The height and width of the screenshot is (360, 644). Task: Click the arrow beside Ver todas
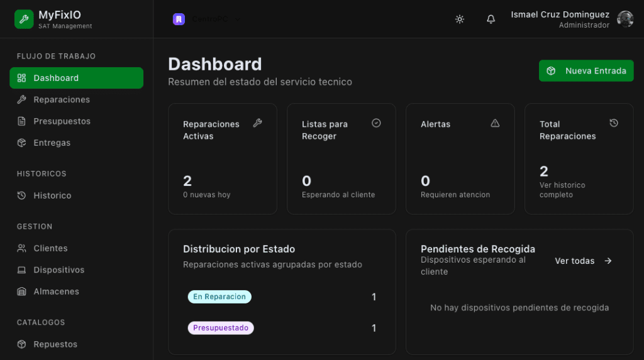point(608,261)
